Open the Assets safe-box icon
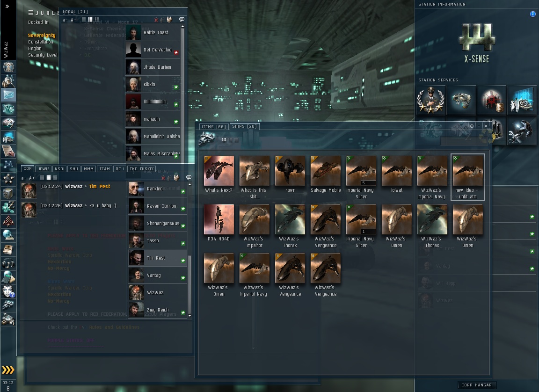 tap(8, 193)
